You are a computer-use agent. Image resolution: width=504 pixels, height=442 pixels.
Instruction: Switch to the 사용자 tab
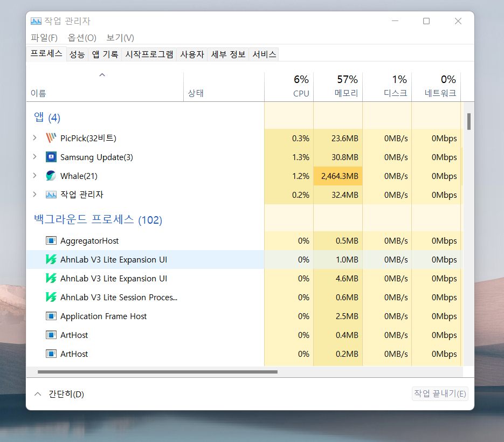(x=192, y=54)
